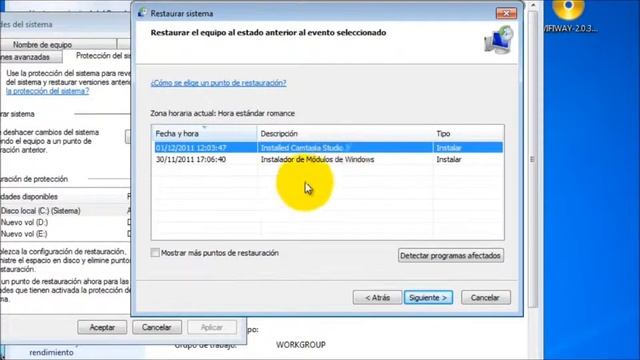Viewport: 640px width, 360px height.
Task: Click the background window vertical scrollbar
Action: (532, 159)
